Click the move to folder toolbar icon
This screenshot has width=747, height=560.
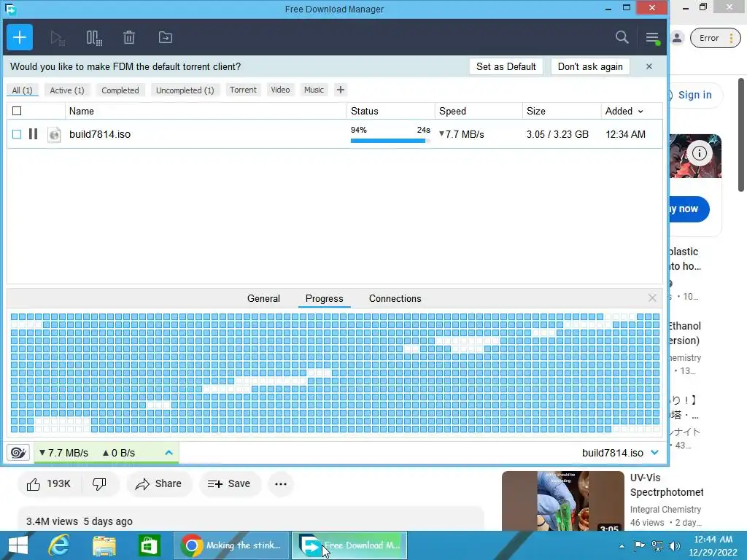tap(166, 38)
